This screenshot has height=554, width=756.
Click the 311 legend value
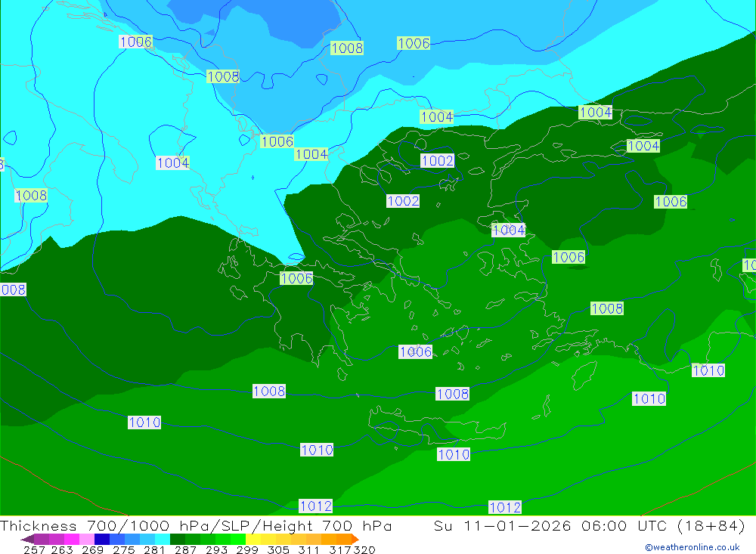click(x=308, y=549)
